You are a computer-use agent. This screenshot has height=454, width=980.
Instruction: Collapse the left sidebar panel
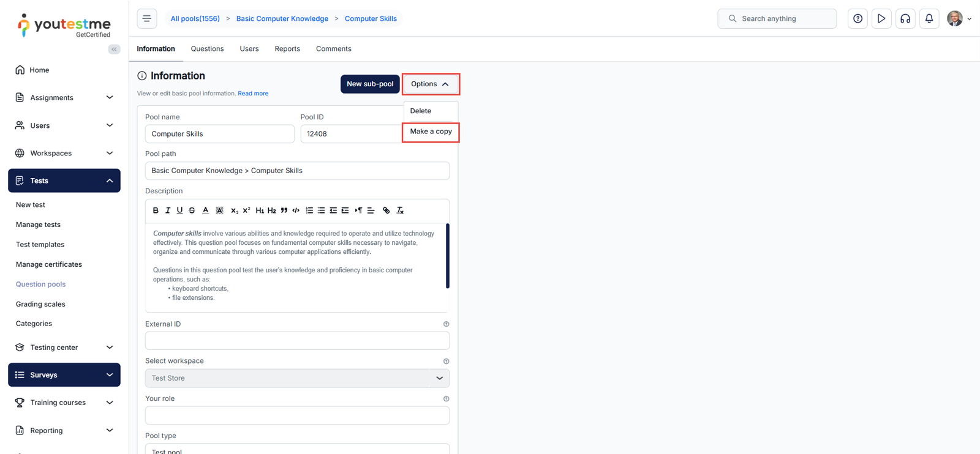click(x=114, y=49)
